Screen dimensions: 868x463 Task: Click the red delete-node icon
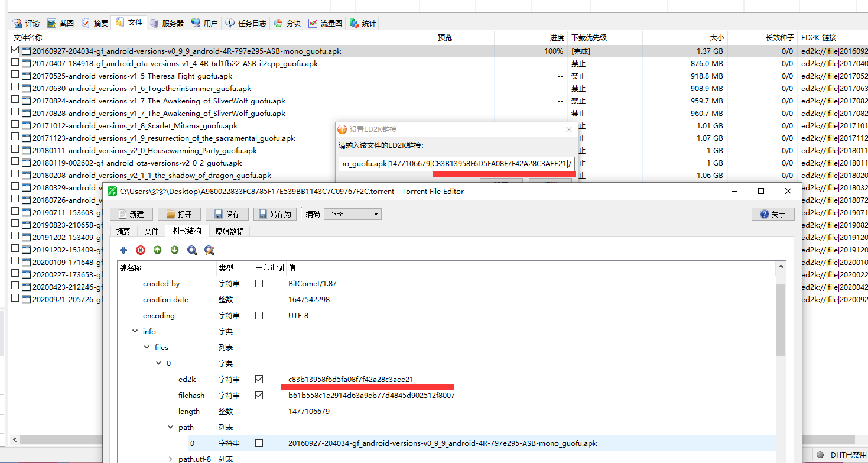pyautogui.click(x=141, y=250)
